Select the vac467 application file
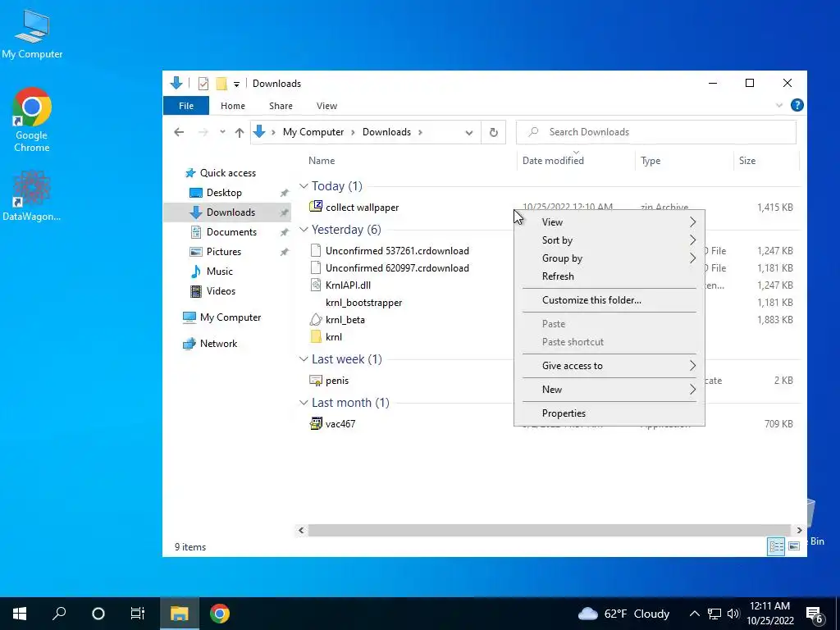 click(340, 424)
